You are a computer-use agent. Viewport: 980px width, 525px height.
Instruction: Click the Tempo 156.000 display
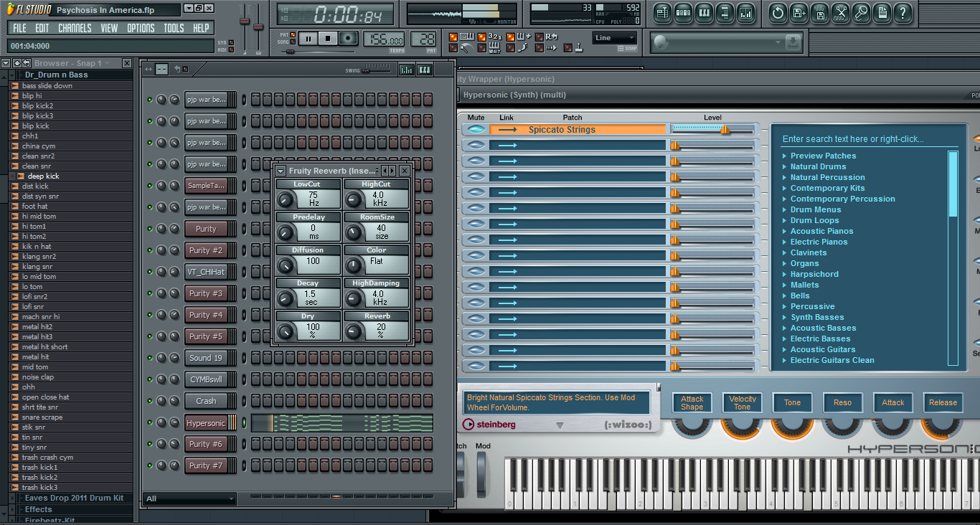(385, 39)
